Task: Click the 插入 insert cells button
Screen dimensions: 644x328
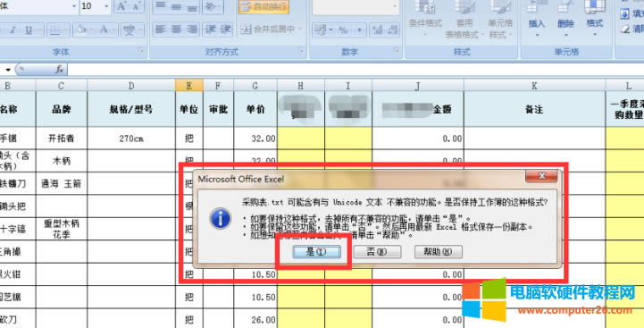Action: pyautogui.click(x=537, y=19)
